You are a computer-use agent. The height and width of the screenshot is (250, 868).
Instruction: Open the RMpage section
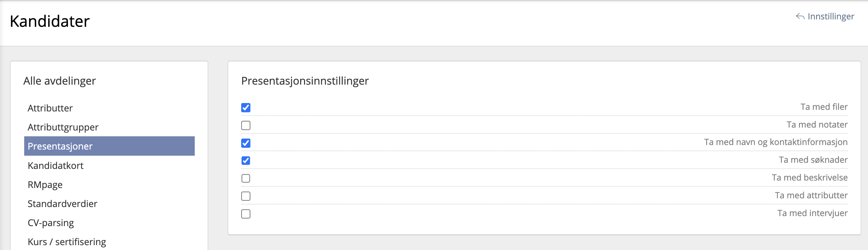[x=45, y=185]
